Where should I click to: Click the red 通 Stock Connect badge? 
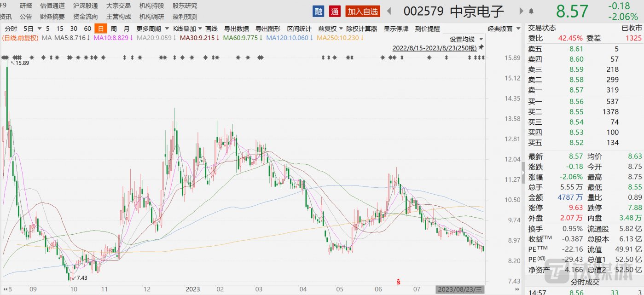(335, 11)
